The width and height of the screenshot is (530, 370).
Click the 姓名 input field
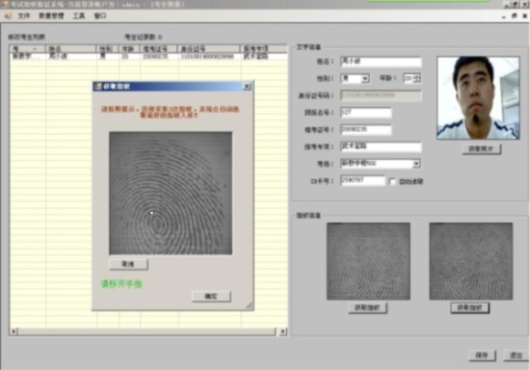point(381,61)
